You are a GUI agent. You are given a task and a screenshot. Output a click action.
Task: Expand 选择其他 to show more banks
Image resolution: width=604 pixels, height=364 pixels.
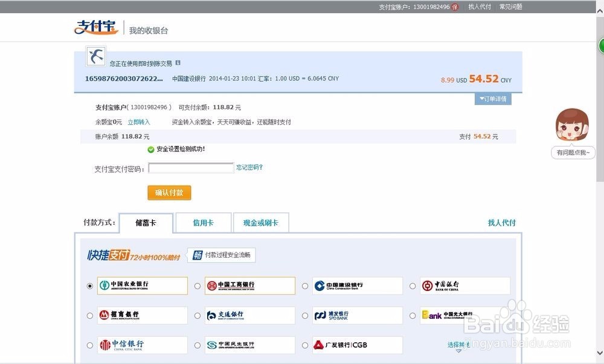click(458, 345)
